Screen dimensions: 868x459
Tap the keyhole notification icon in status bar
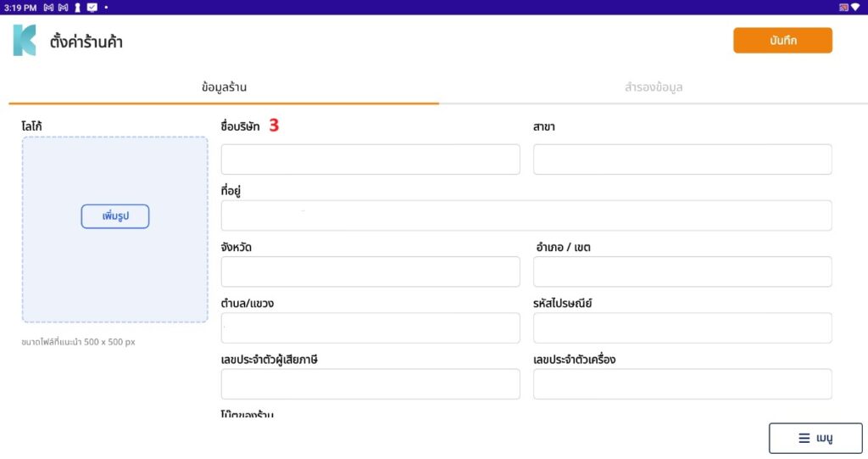[77, 8]
